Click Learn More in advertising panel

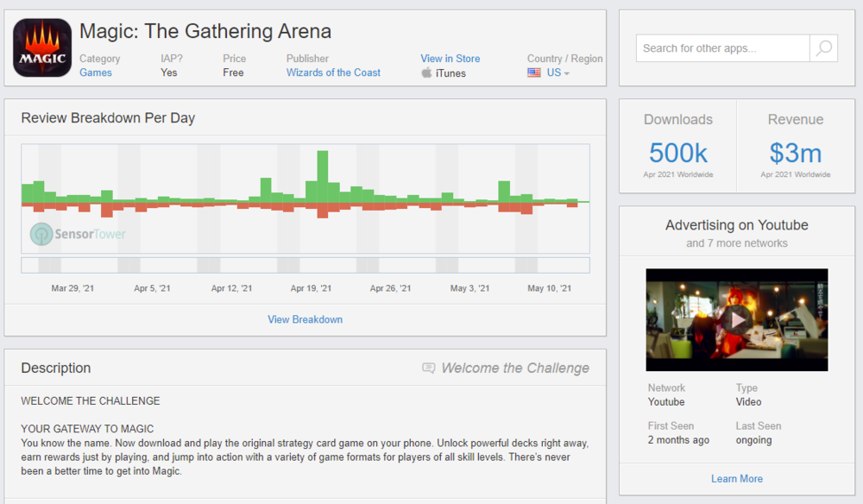click(x=736, y=479)
